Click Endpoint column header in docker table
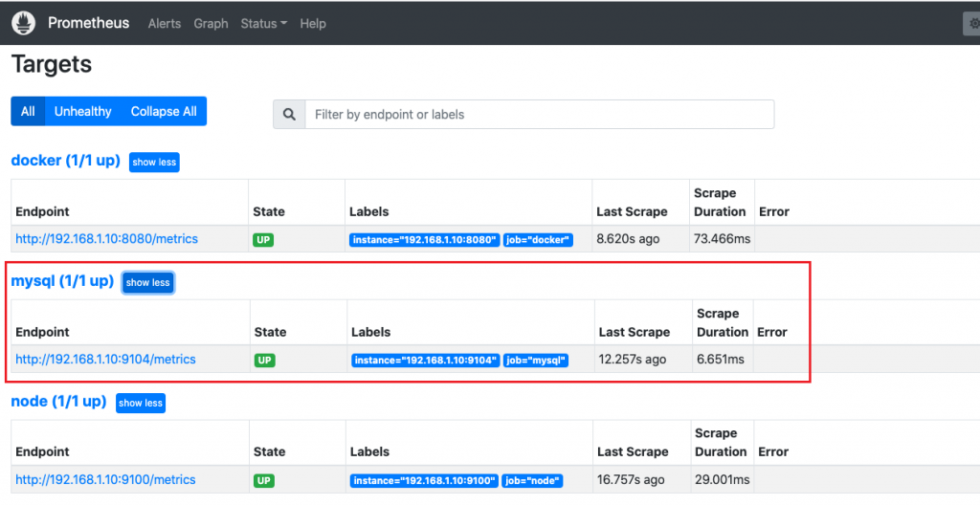980x505 pixels. click(42, 212)
